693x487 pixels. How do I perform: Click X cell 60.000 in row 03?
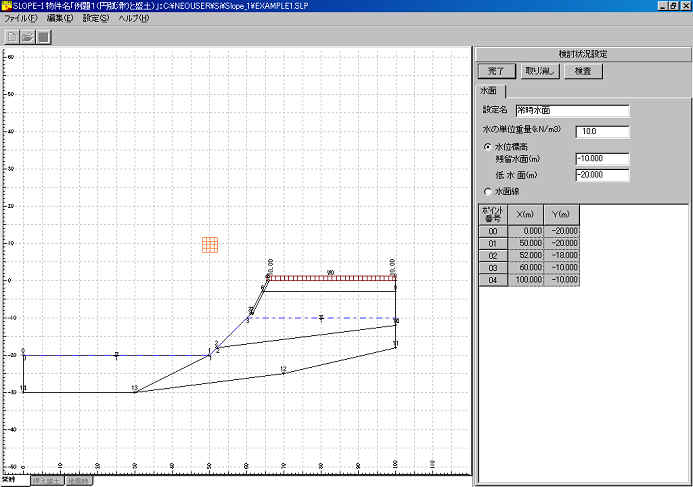click(x=525, y=268)
